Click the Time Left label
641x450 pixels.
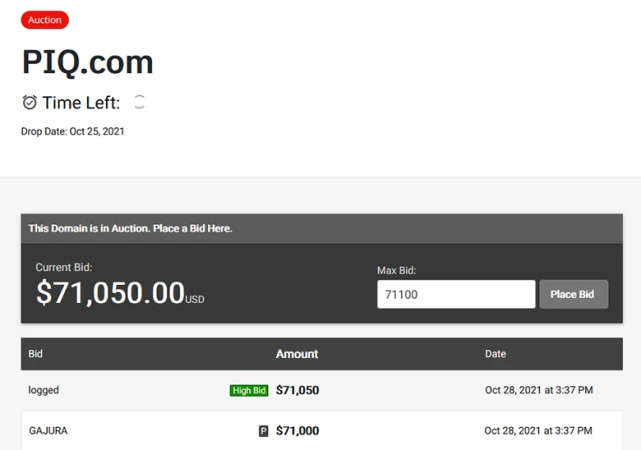(x=81, y=102)
